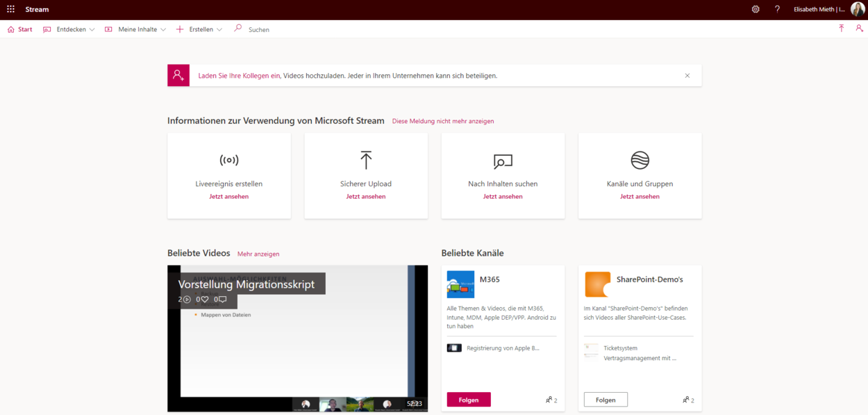The width and height of the screenshot is (868, 415).
Task: Click the Laden Sie Ihre Kollegen ein link
Action: pos(240,76)
